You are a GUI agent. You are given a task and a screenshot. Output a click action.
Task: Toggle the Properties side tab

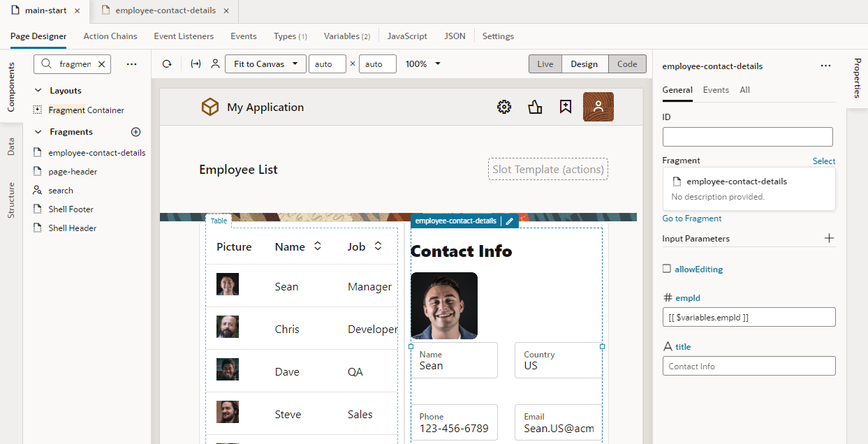pyautogui.click(x=858, y=77)
